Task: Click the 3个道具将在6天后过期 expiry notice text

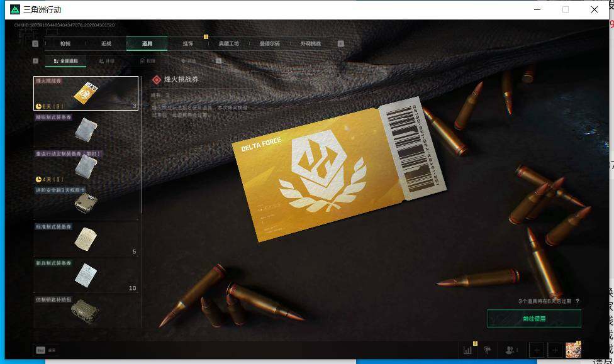Action: (545, 301)
